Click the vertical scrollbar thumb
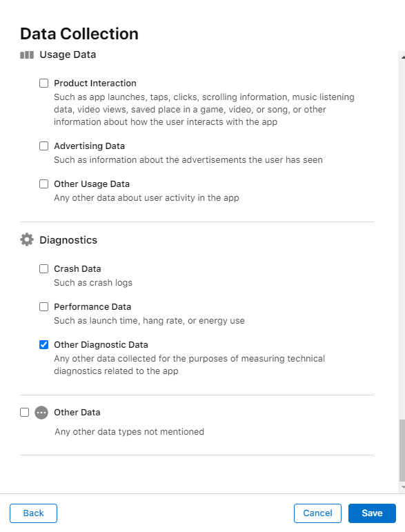405x532 pixels. coord(402,450)
